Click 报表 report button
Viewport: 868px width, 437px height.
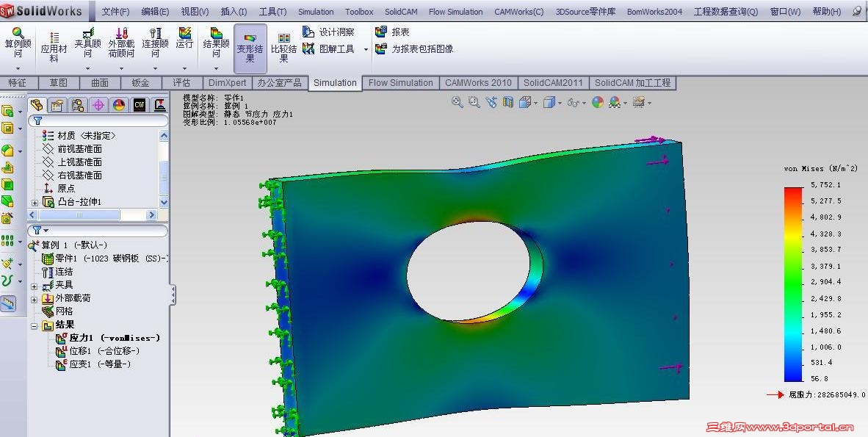pos(392,32)
